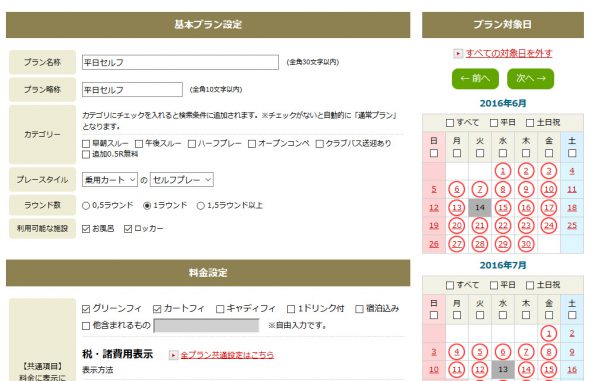Click date 26 in June 2016 calendar
The image size is (600, 381).
coord(434,244)
